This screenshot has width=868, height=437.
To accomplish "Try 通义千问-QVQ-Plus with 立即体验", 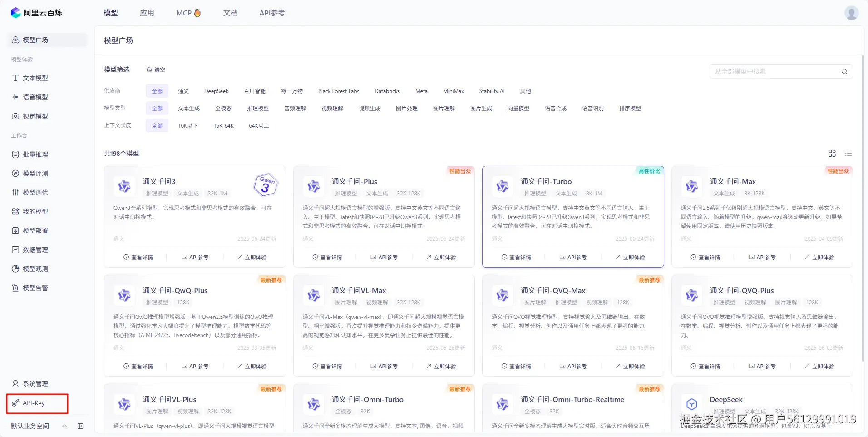I will [819, 367].
